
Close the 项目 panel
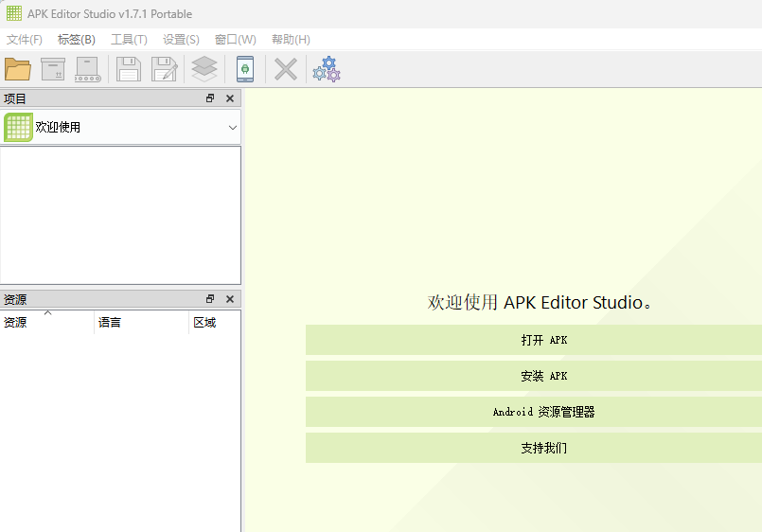coord(230,98)
